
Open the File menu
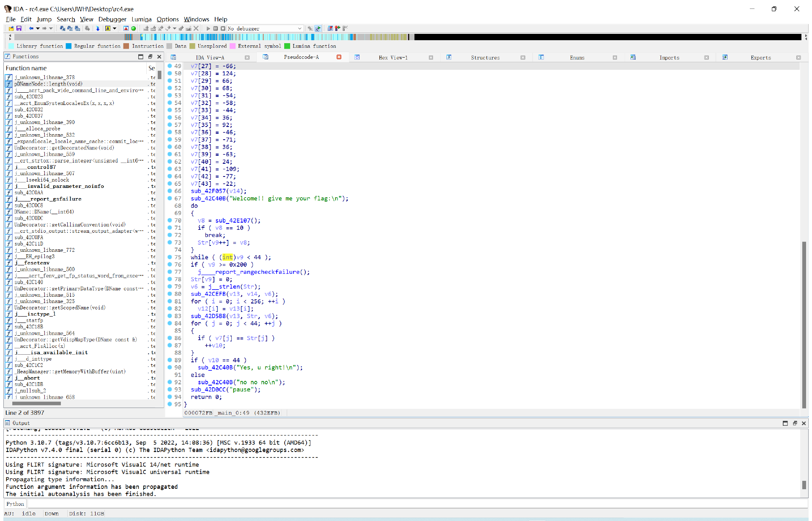point(11,19)
